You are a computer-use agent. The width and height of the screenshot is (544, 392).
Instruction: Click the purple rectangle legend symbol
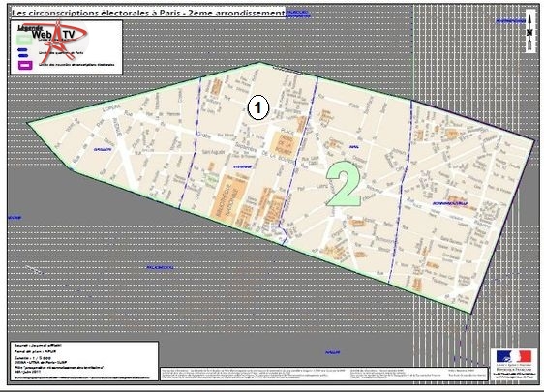[x=25, y=65]
